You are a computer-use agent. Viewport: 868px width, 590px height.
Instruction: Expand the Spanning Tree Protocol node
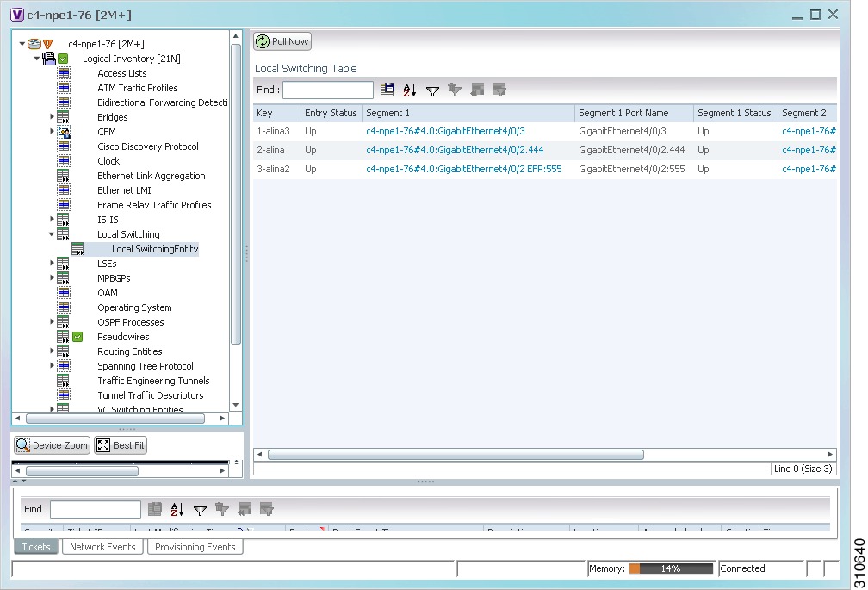pos(52,366)
